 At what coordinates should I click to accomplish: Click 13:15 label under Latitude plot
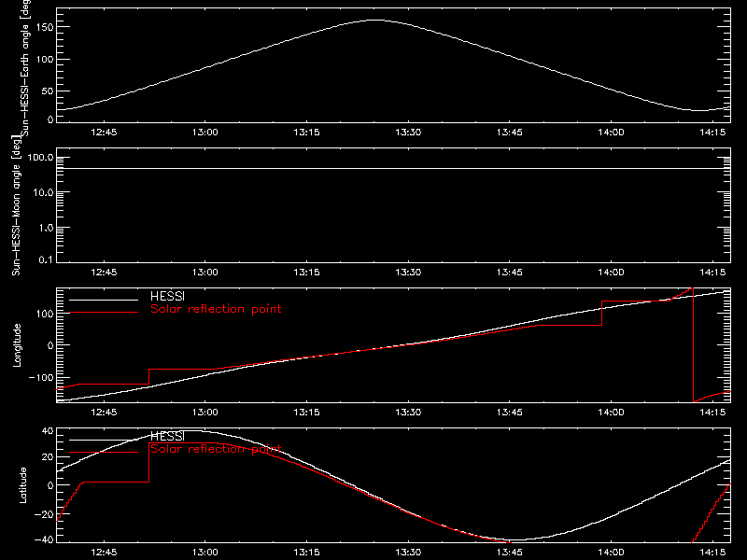click(307, 553)
